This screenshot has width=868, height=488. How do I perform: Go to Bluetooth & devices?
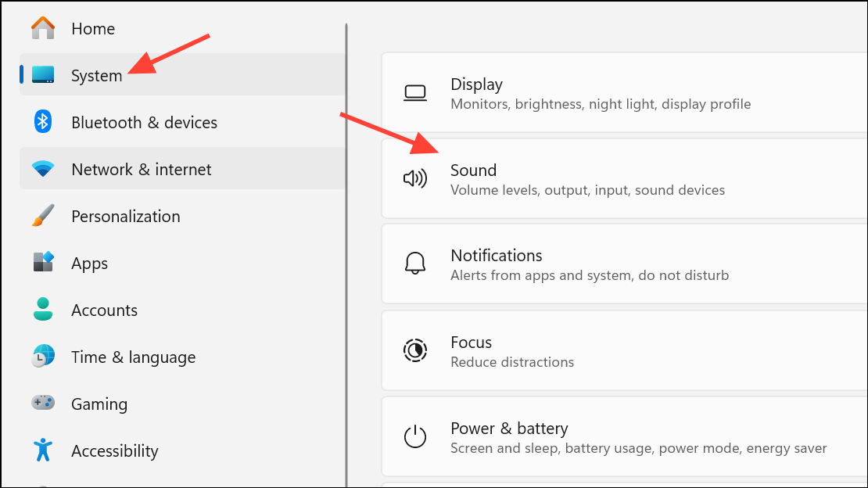(x=182, y=122)
